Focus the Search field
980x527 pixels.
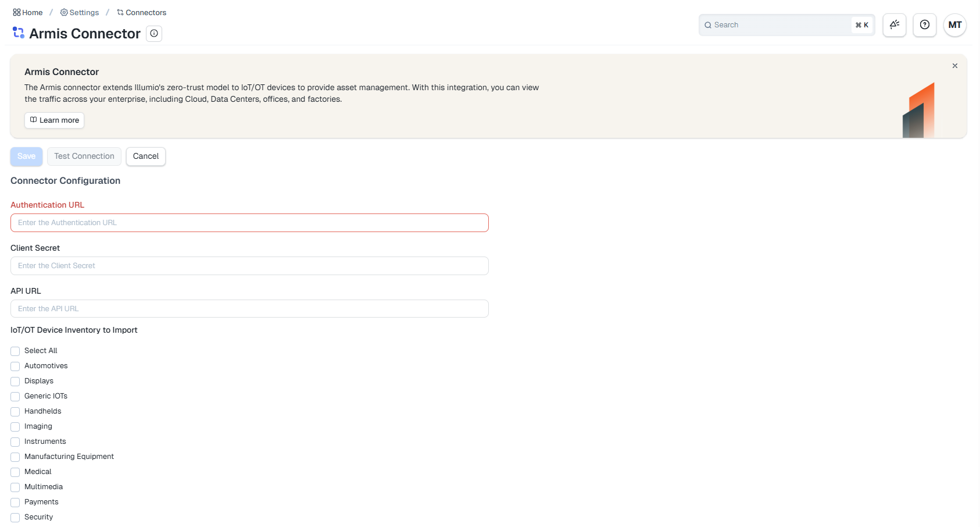[787, 25]
